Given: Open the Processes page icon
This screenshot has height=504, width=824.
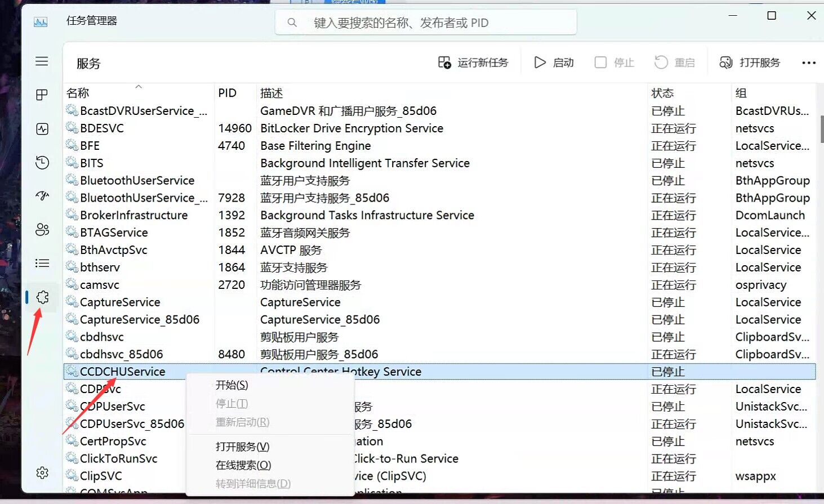Looking at the screenshot, I should [x=41, y=95].
